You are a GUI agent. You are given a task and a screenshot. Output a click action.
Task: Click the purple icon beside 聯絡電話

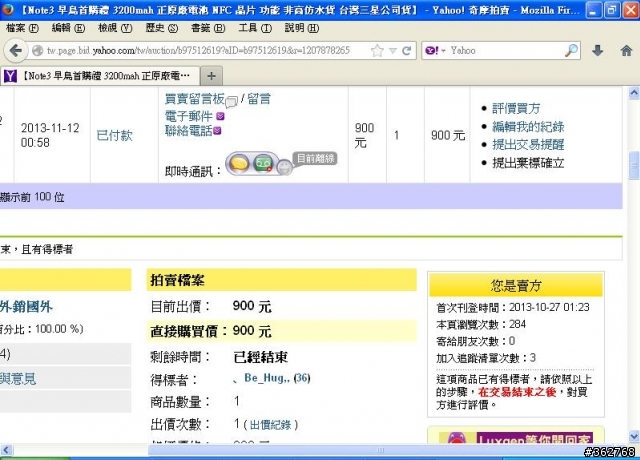218,131
